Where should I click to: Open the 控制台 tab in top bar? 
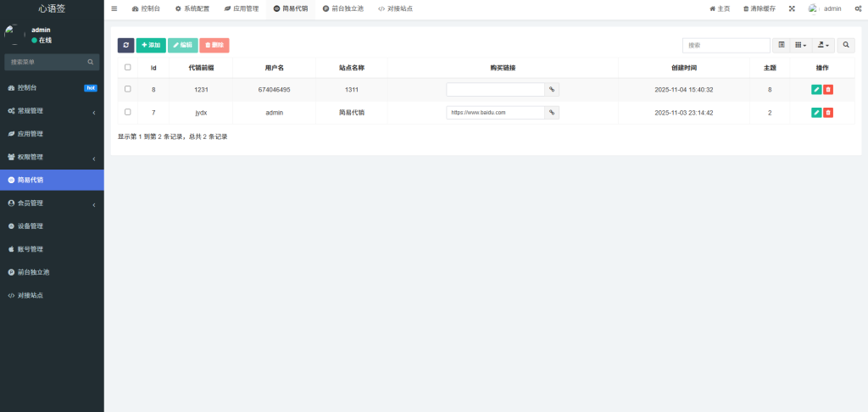coord(146,8)
